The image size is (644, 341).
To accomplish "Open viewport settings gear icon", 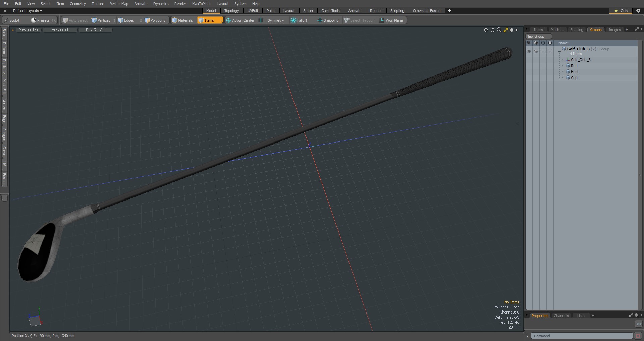I will (x=511, y=30).
